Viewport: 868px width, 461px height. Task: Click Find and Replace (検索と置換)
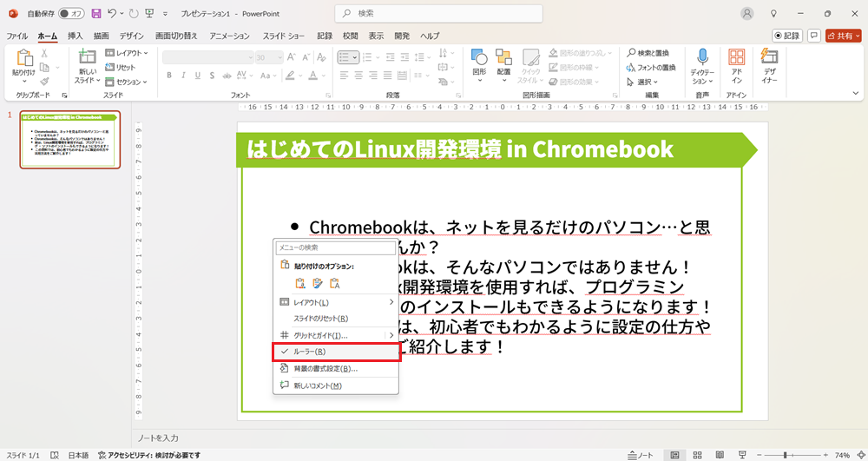[652, 53]
